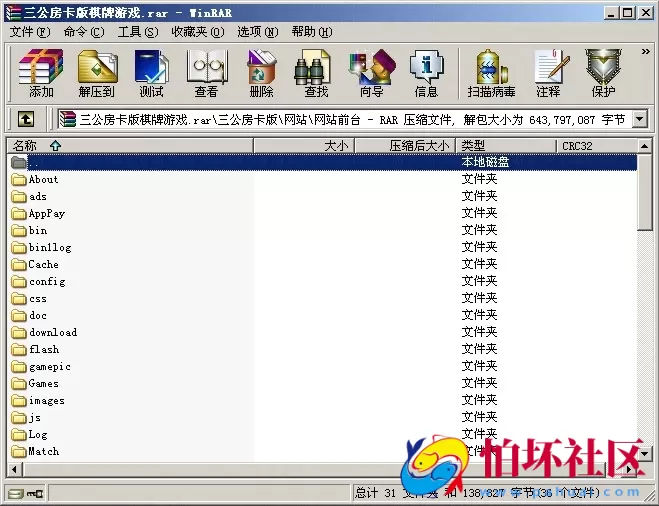Click 本地磁盘 type in parent row
This screenshot has width=659, height=506.
coord(485,162)
